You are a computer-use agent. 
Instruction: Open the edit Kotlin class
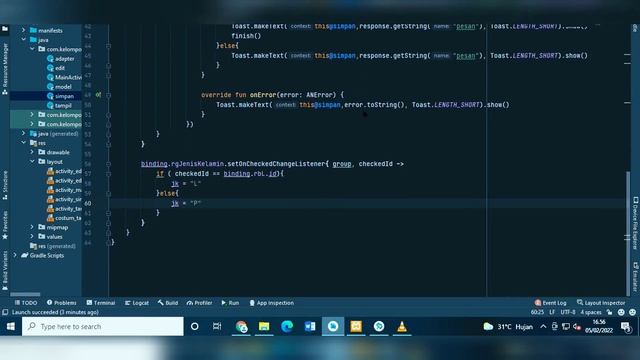coord(56,68)
